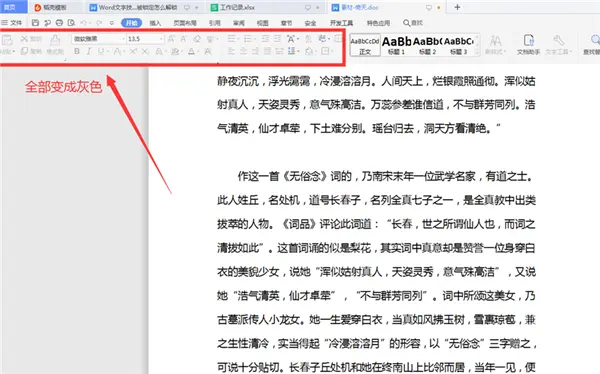Viewport: 600px width, 374px height.
Task: Toggle Subscript (X₂) formatting
Action: 145,51
